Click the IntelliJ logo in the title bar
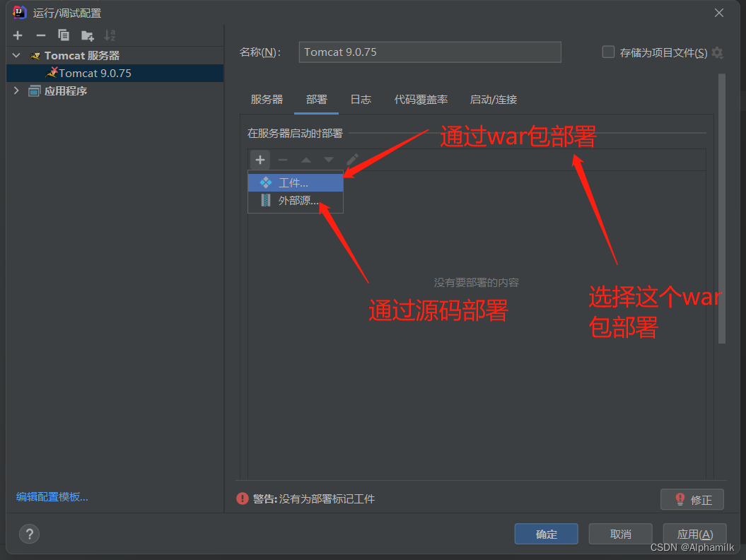 (x=19, y=12)
